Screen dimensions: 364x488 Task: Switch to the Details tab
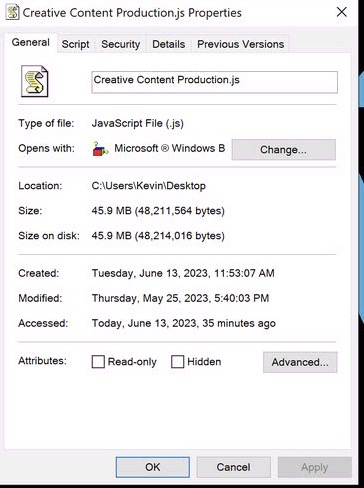(169, 44)
